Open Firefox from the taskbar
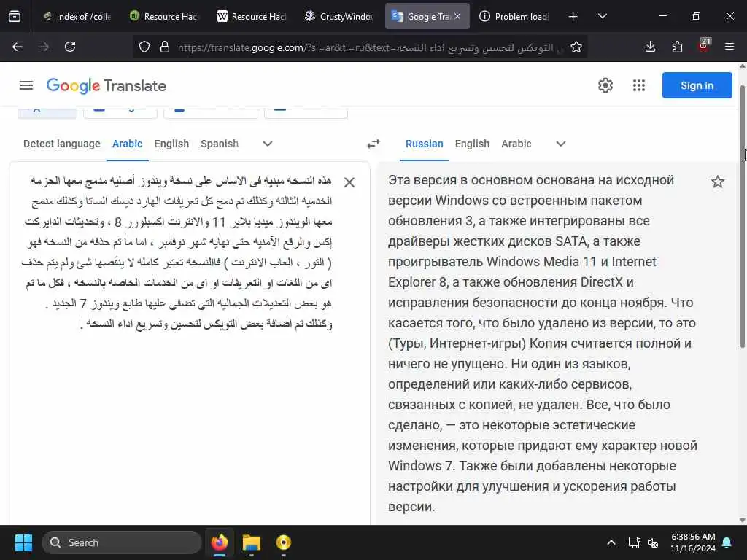 click(x=220, y=542)
